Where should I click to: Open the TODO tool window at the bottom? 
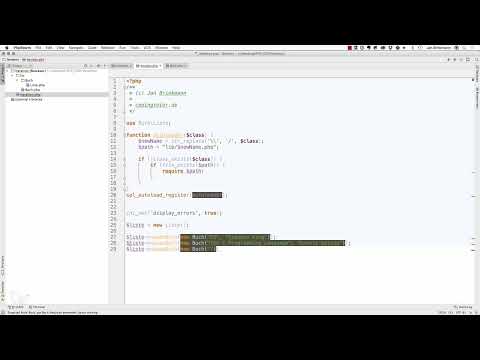(x=16, y=307)
